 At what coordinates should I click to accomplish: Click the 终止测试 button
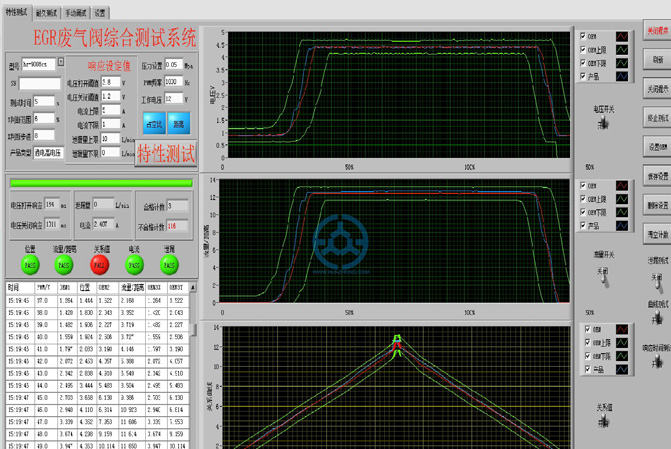(657, 118)
